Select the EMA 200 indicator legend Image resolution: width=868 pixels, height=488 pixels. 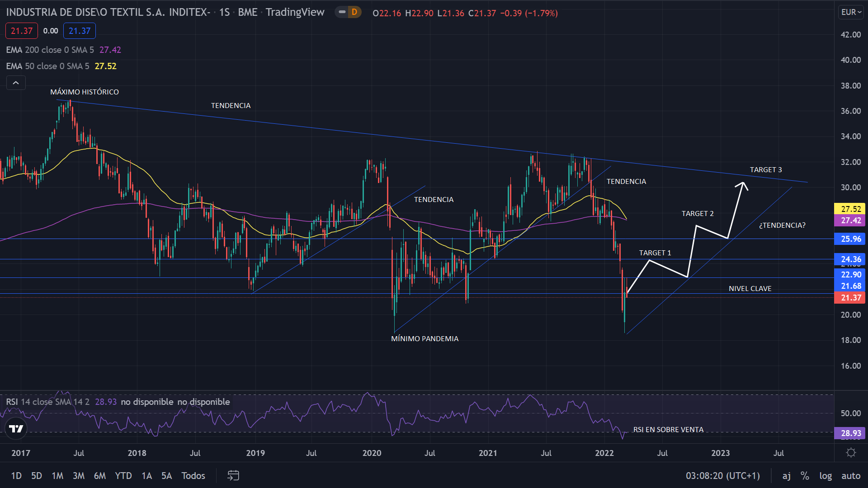[63, 50]
